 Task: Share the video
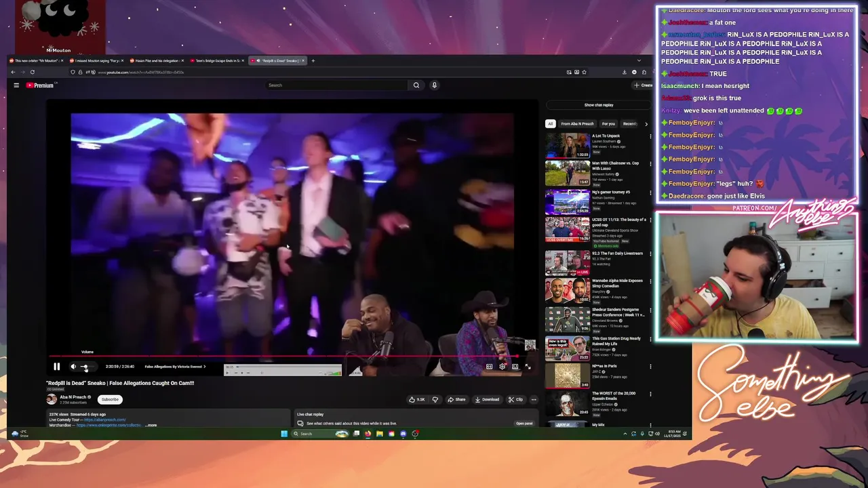coord(456,399)
